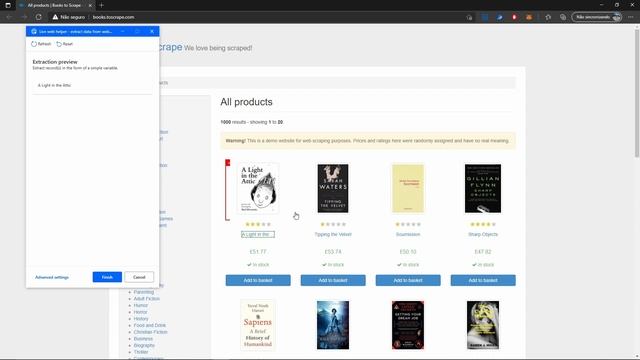Open Tipping the Velvet cover image
This screenshot has width=640, height=360.
pyautogui.click(x=333, y=188)
